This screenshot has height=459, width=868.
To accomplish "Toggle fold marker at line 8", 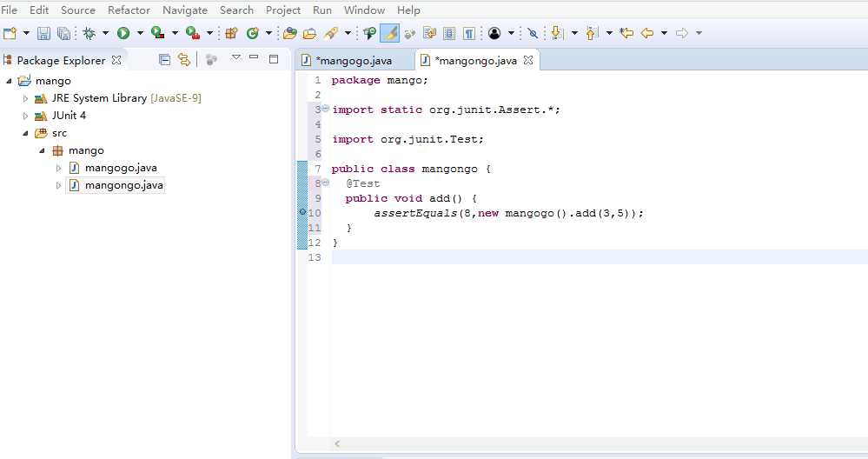I will pyautogui.click(x=326, y=183).
